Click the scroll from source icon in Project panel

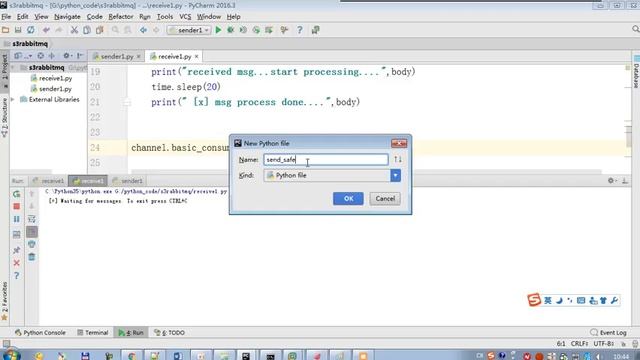point(40,56)
